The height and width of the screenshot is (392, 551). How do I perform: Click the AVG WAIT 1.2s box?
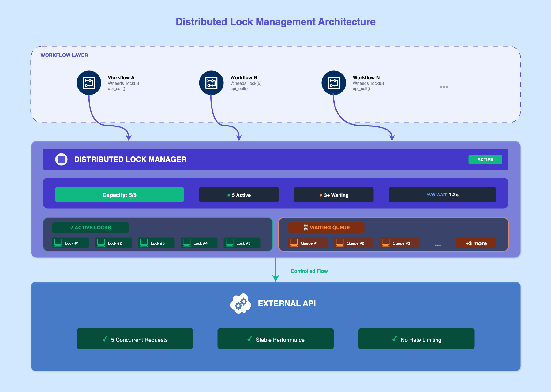tap(442, 195)
